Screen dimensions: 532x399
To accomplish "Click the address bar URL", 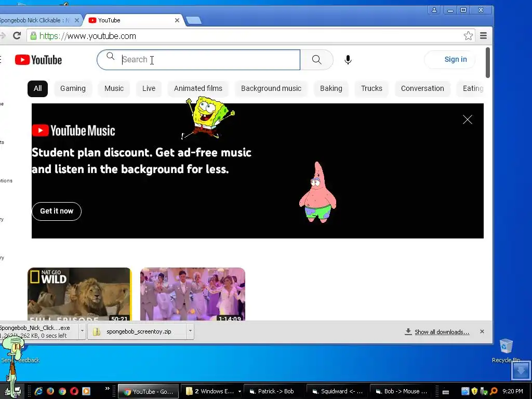I will coord(87,36).
